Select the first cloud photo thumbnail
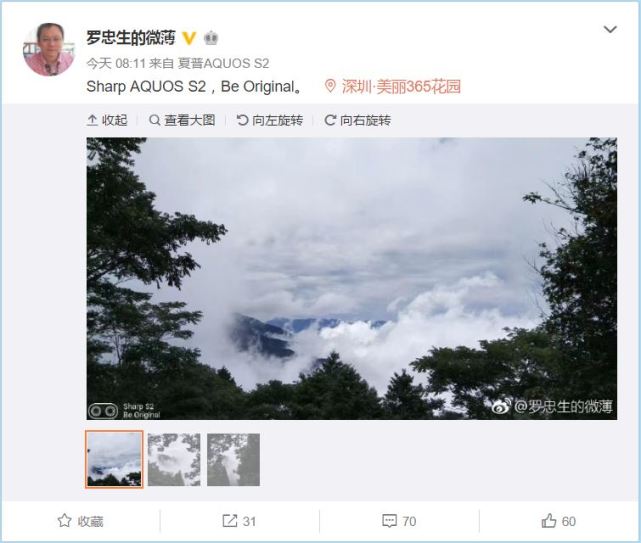The image size is (641, 543). [114, 459]
